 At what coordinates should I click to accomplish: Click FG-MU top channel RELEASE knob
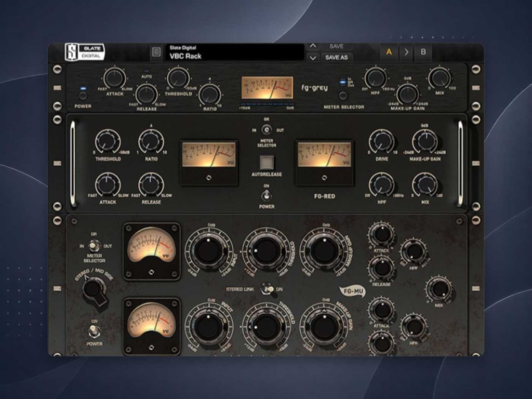(382, 268)
